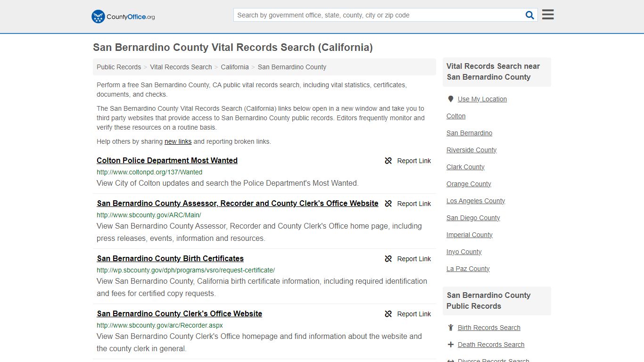Click the magnifying glass search icon
The height and width of the screenshot is (362, 644).
pos(530,15)
